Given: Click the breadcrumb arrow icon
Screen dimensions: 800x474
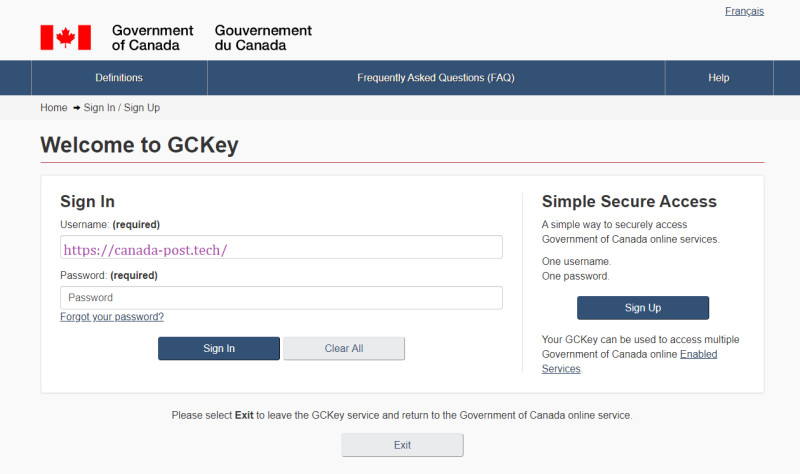Looking at the screenshot, I should [x=77, y=108].
